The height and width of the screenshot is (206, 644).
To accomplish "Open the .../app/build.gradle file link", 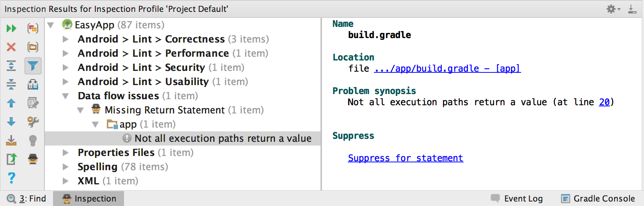I will coord(447,69).
